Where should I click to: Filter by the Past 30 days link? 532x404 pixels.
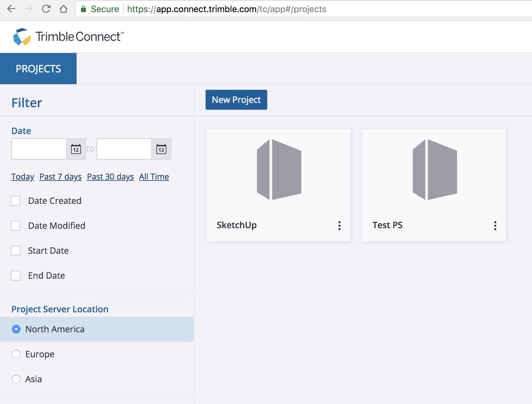point(110,177)
